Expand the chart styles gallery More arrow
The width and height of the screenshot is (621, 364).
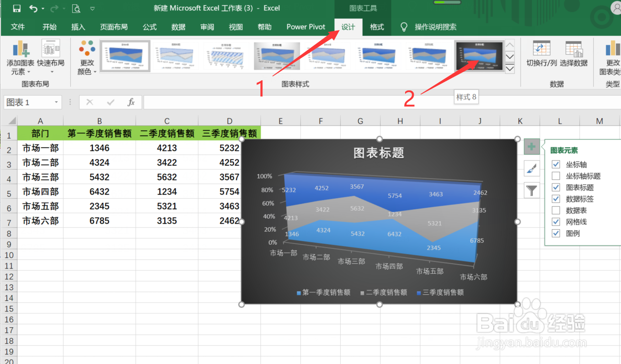tap(509, 68)
